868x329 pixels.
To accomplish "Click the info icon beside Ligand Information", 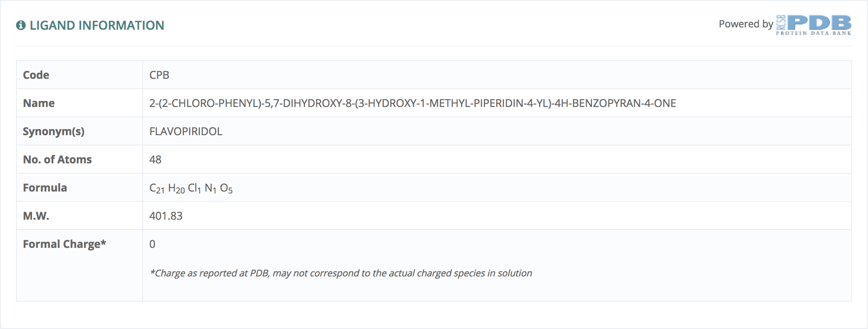I will pyautogui.click(x=21, y=25).
